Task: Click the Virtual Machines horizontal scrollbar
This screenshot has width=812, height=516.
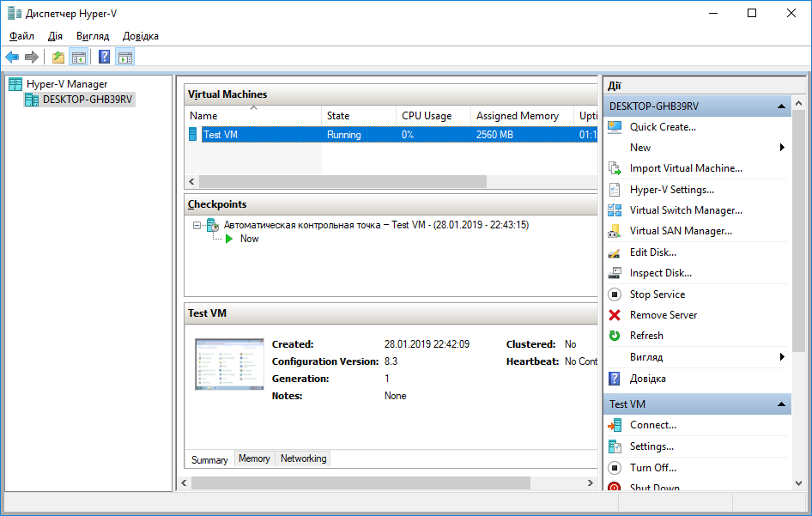Action: coord(342,182)
